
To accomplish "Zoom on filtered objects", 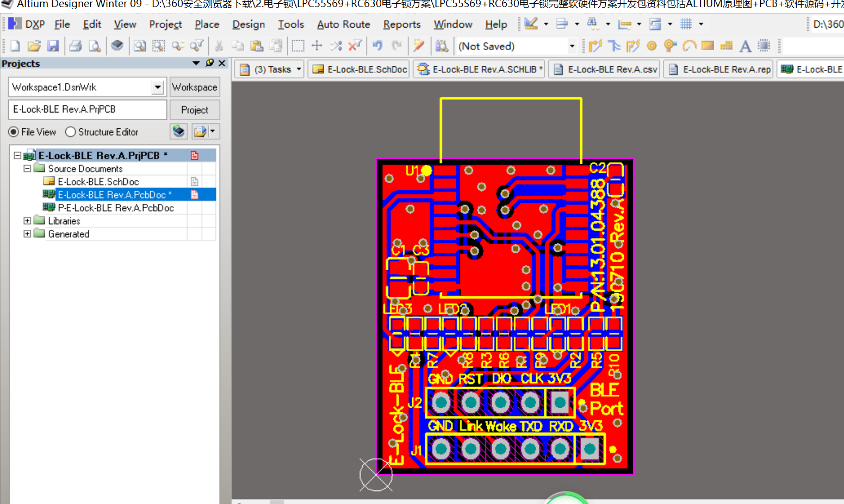I will click(x=197, y=46).
